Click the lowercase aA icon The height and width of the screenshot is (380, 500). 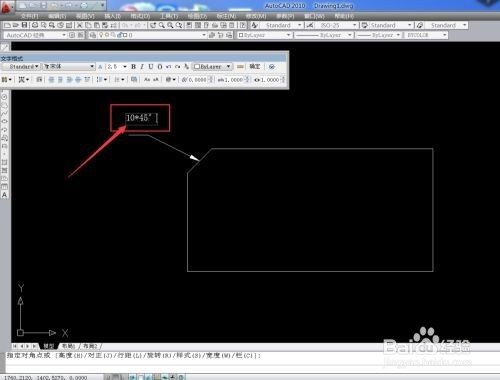tap(156, 80)
